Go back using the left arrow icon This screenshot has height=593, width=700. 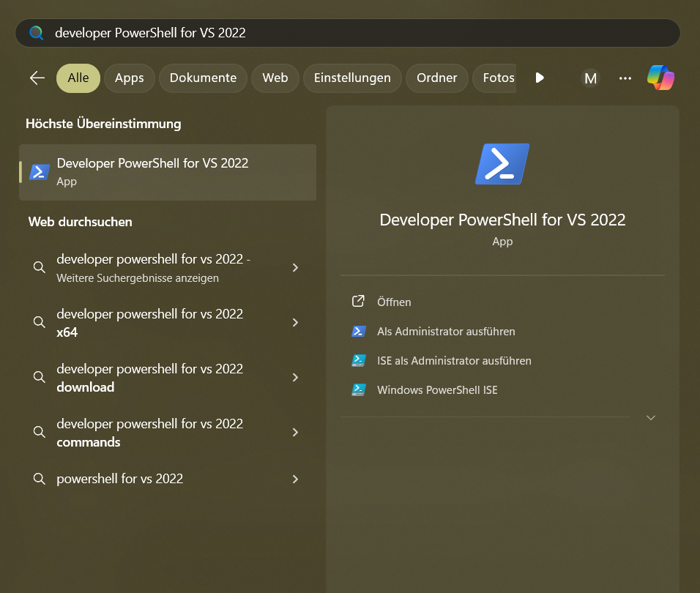pos(37,78)
